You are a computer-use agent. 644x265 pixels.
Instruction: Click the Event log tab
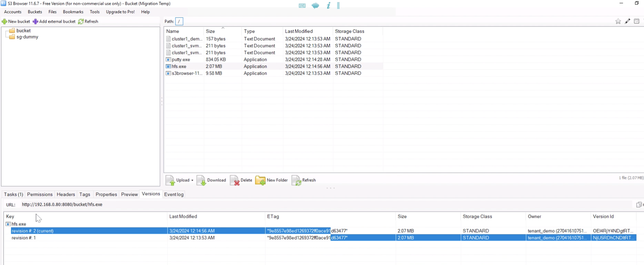coord(173,194)
